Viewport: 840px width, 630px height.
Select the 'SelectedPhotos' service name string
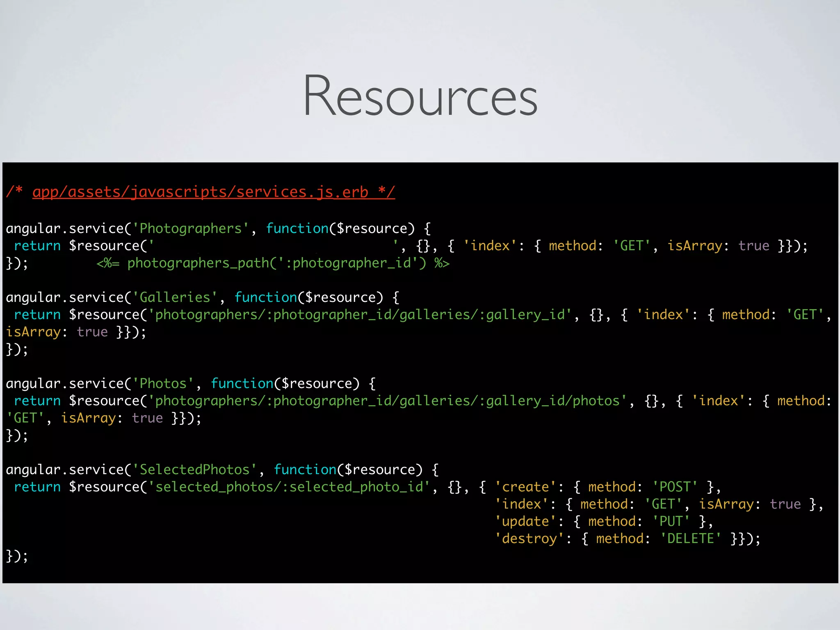(x=194, y=470)
